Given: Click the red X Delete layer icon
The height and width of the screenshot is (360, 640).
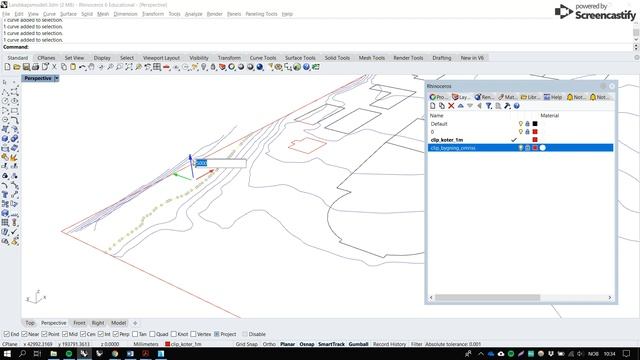Looking at the screenshot, I should point(451,106).
